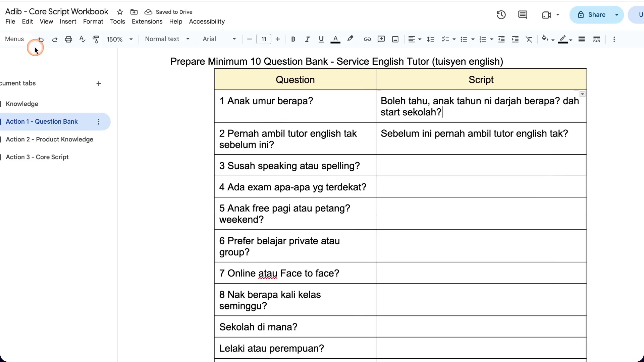Show all comments panel icon
Screen dimensions: 644x362
click(523, 15)
